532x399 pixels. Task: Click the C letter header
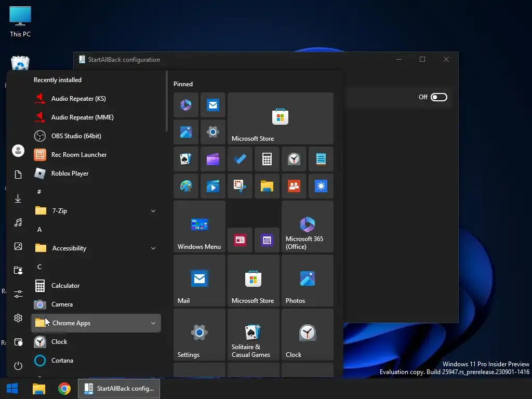coord(39,267)
